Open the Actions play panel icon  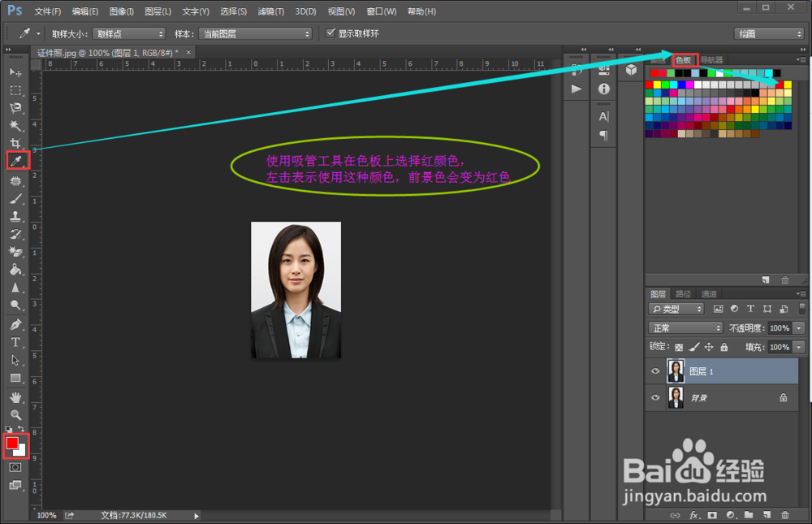click(x=577, y=89)
